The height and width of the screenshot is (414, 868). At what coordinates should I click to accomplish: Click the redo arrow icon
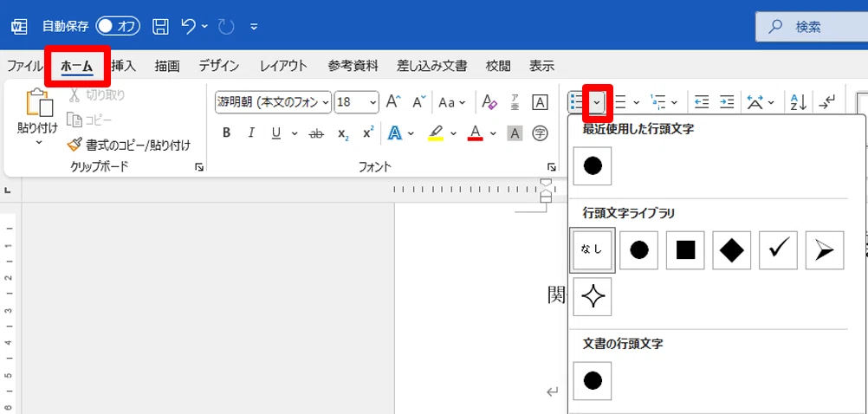pyautogui.click(x=226, y=26)
